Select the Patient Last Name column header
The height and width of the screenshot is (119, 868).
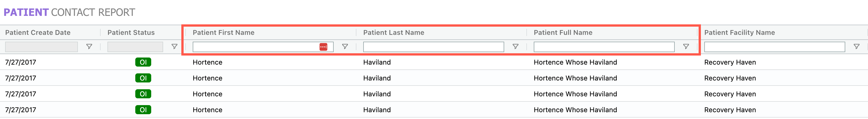(x=394, y=33)
